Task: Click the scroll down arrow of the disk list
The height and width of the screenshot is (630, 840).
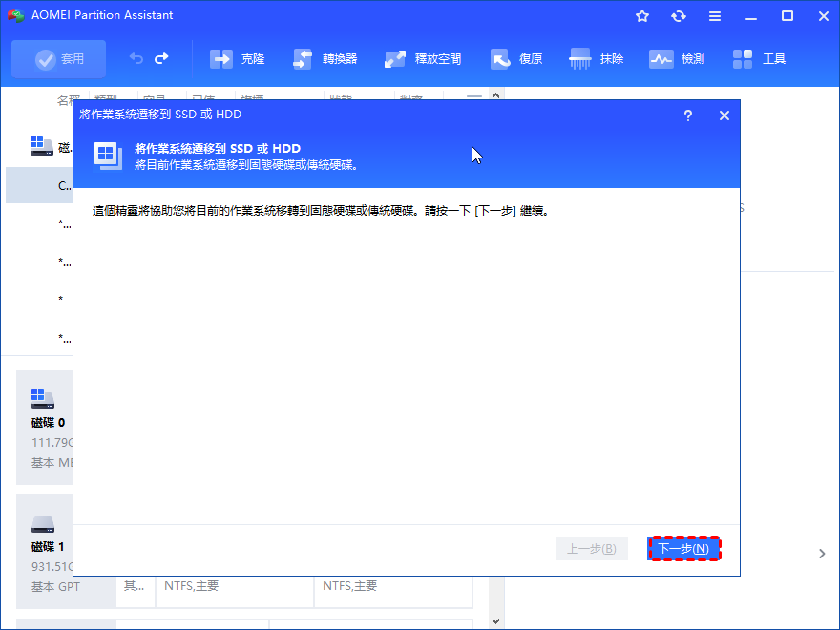Action: coord(495,620)
